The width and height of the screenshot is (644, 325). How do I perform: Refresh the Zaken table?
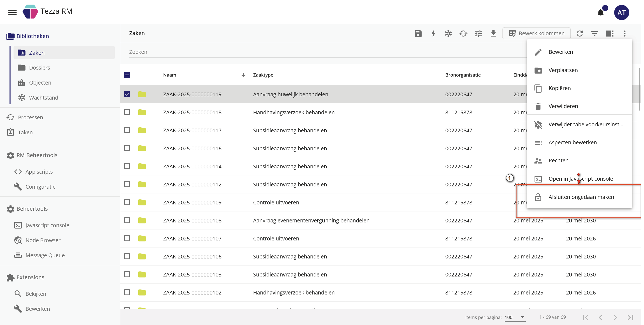pos(579,33)
